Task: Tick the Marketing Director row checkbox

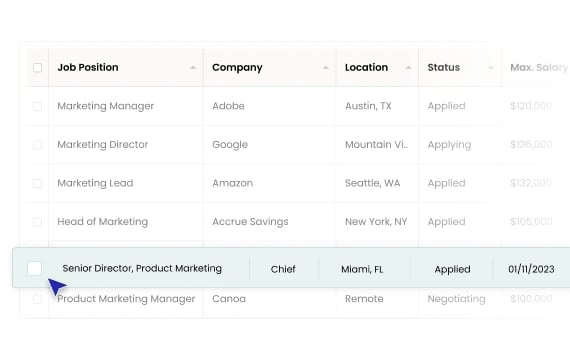Action: click(x=37, y=145)
